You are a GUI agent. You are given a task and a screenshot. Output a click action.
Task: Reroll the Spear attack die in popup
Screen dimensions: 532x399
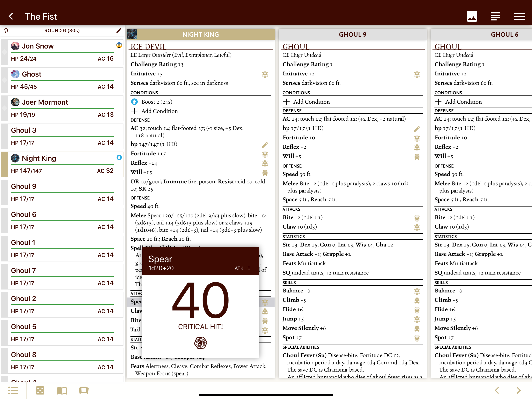coord(201,343)
